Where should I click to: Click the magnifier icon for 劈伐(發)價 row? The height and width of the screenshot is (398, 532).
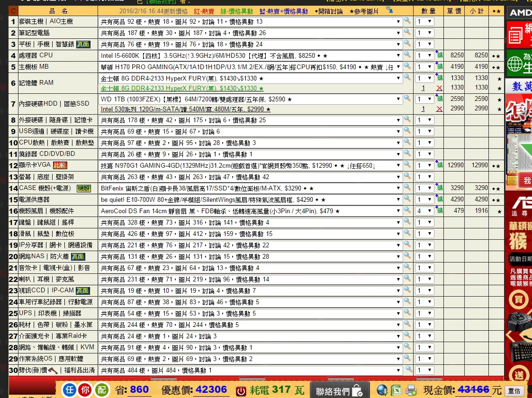(409, 369)
